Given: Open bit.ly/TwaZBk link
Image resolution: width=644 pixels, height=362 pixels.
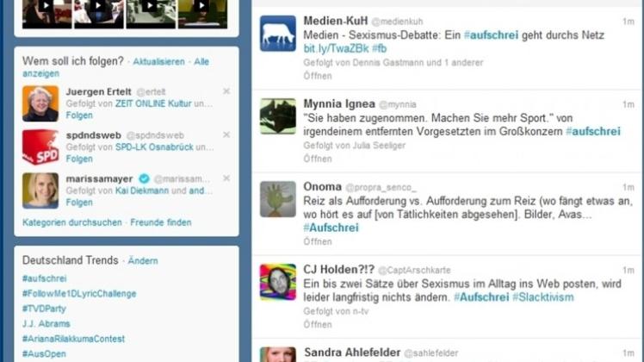Looking at the screenshot, I should 336,48.
